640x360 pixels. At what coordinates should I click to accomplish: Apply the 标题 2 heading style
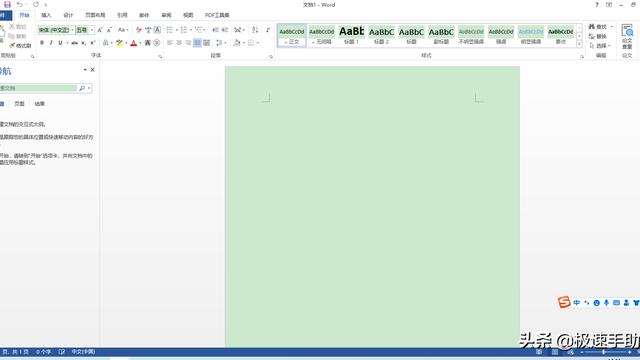point(381,35)
